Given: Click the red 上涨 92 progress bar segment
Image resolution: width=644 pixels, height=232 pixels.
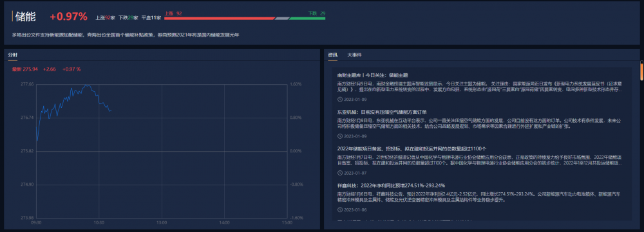Looking at the screenshot, I should tap(220, 19).
